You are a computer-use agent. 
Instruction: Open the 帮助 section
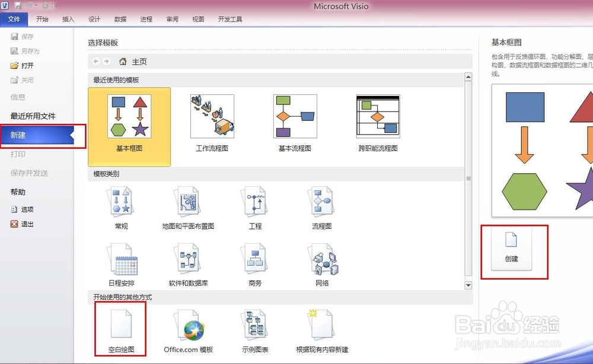(x=18, y=191)
